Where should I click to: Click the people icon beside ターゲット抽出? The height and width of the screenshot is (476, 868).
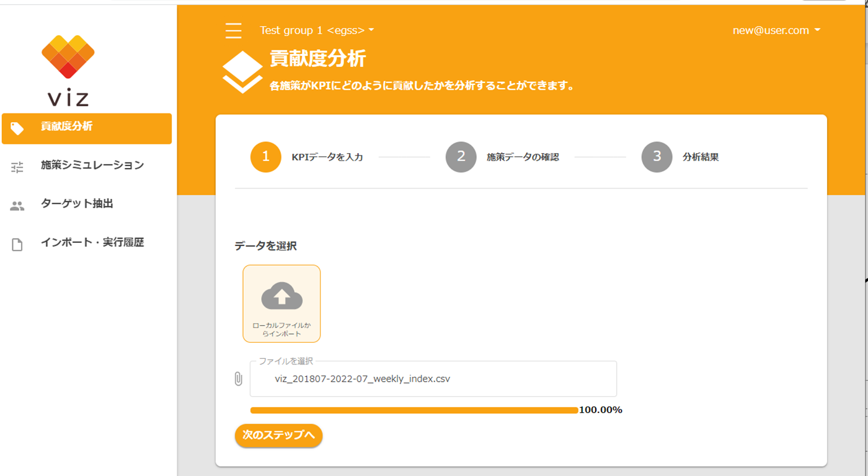coord(17,206)
